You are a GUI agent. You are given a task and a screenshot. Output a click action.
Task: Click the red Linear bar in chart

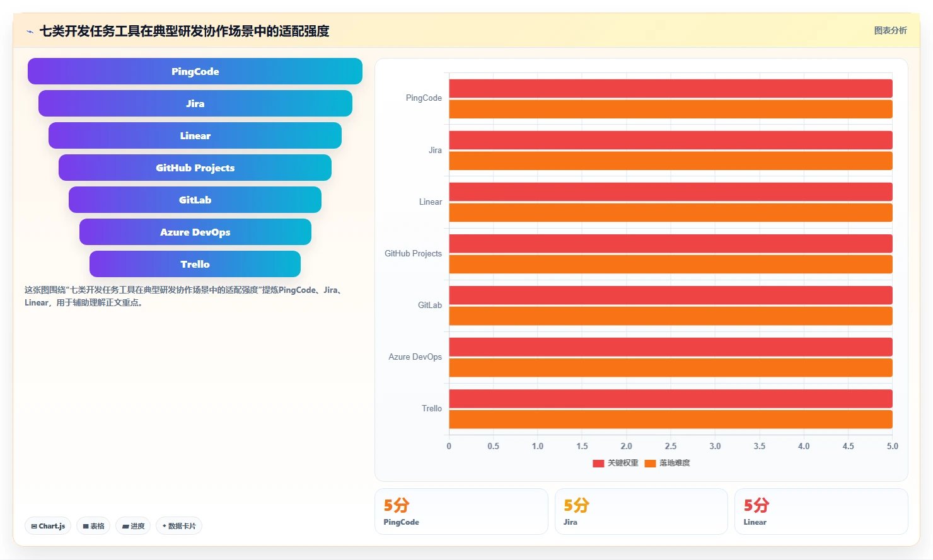point(671,191)
